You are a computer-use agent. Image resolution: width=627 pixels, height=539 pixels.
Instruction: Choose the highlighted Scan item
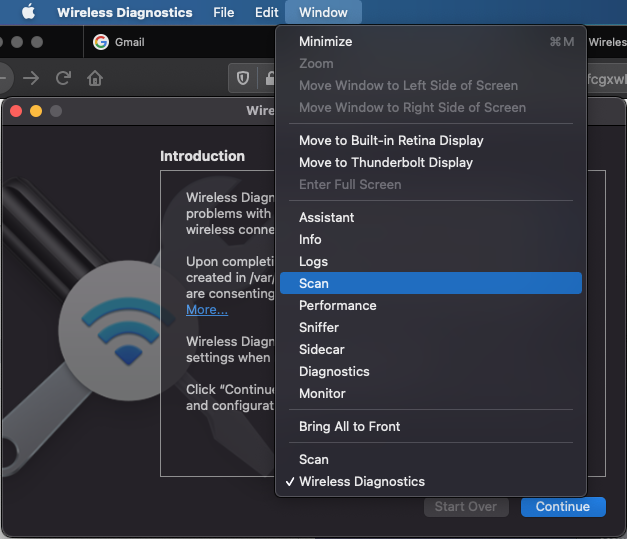(431, 283)
